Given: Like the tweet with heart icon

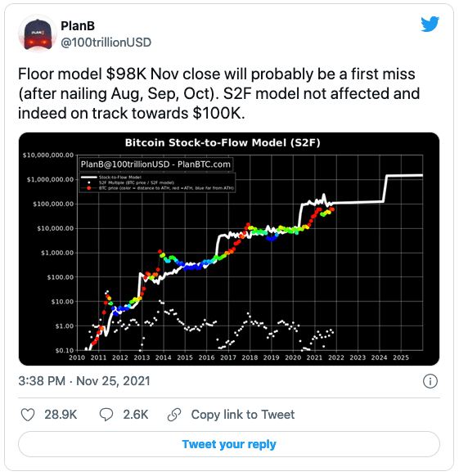Looking at the screenshot, I should pyautogui.click(x=28, y=415).
